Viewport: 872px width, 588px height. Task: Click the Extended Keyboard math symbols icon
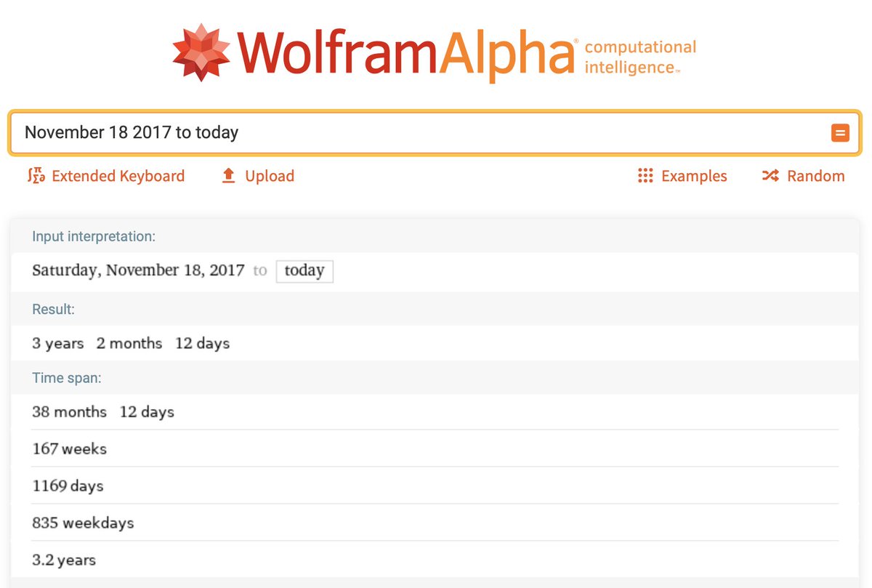(x=36, y=176)
